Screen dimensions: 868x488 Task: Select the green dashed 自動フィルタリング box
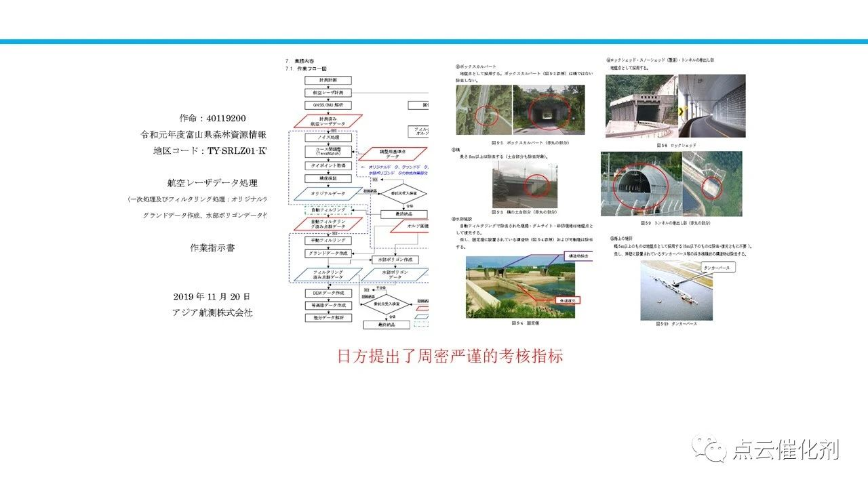coord(328,210)
